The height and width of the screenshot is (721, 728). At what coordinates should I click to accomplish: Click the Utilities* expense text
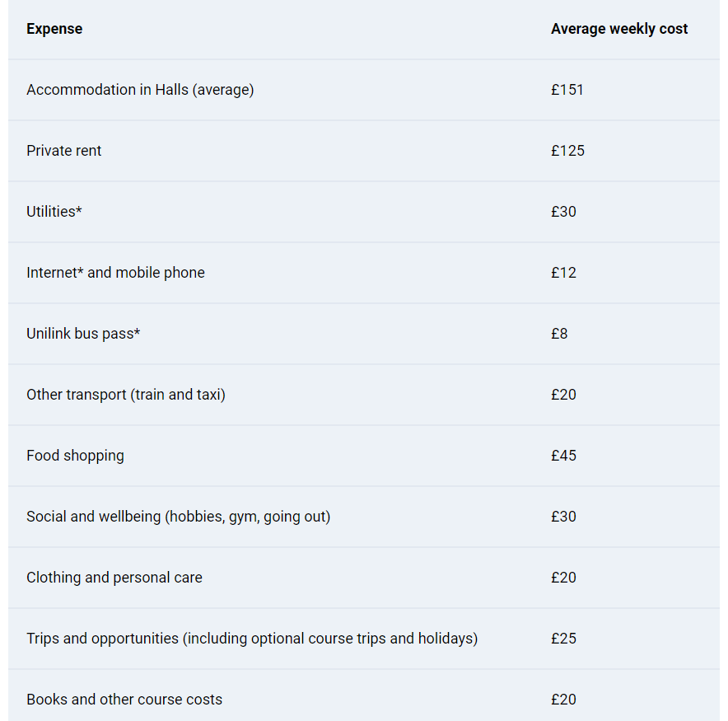click(54, 212)
